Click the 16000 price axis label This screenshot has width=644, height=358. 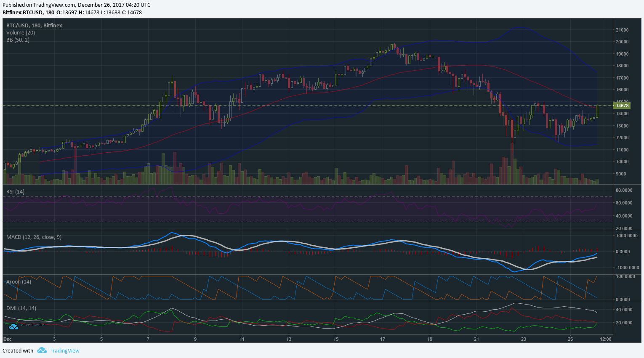[622, 90]
